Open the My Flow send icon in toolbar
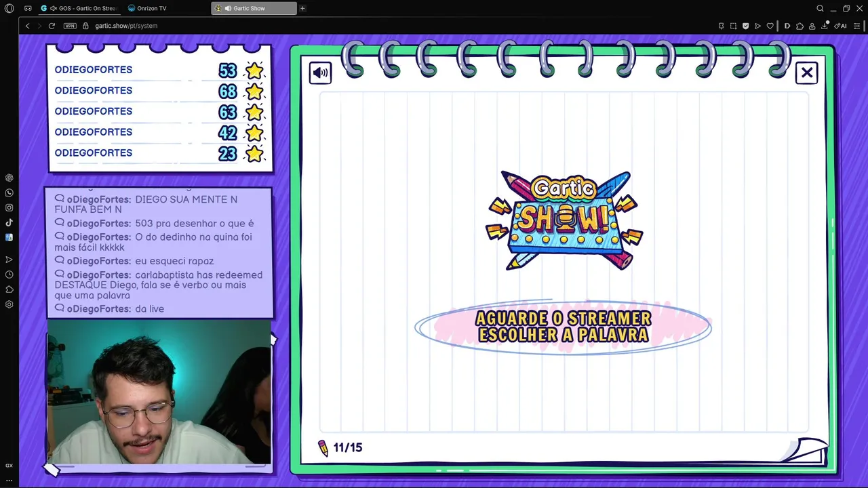This screenshot has height=488, width=868. (x=757, y=26)
